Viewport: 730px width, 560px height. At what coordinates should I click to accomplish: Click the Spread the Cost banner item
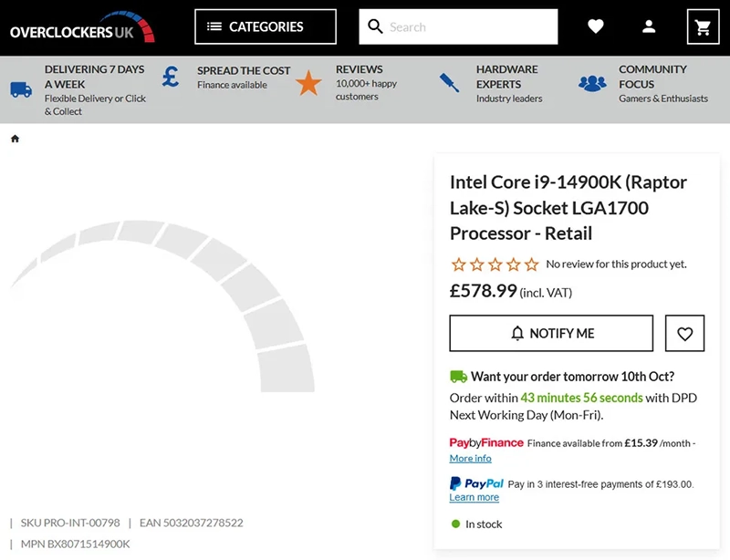[226, 78]
